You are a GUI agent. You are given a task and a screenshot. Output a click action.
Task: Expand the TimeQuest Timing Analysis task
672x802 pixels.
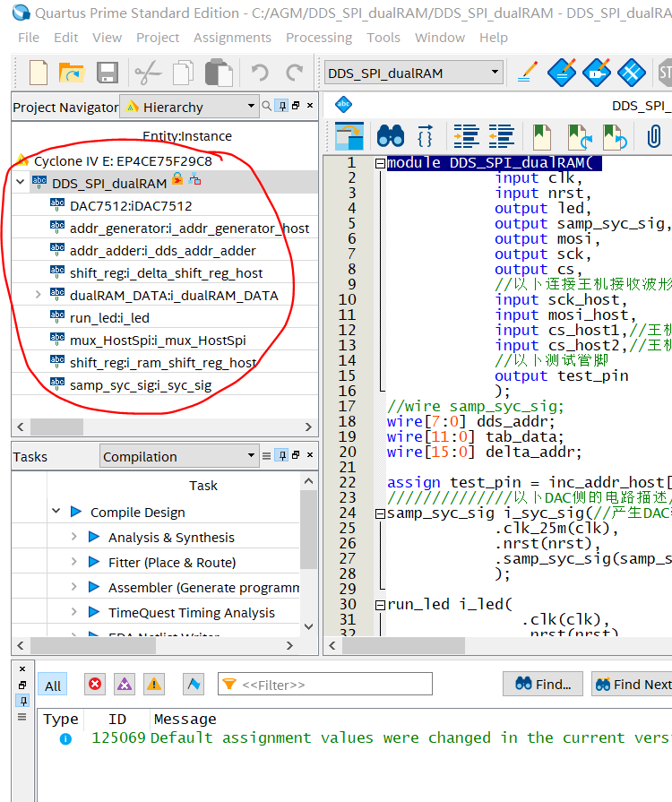(x=74, y=611)
